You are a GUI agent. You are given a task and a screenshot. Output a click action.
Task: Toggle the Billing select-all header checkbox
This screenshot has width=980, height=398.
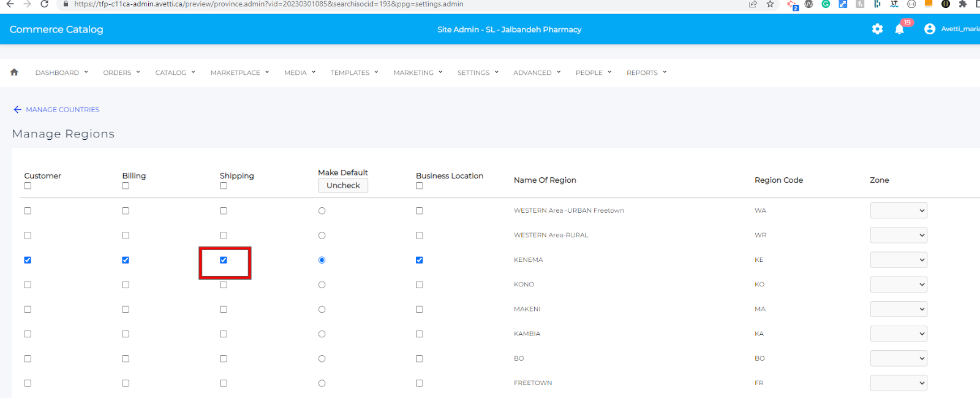[126, 186]
